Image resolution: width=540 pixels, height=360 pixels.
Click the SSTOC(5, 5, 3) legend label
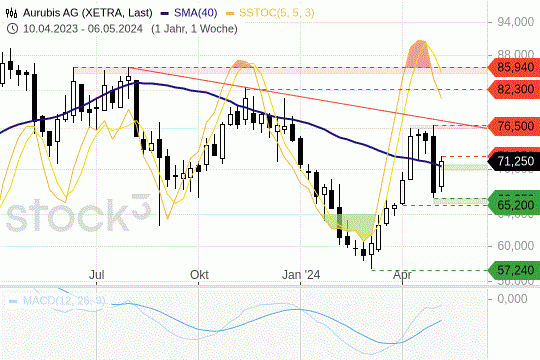point(277,13)
